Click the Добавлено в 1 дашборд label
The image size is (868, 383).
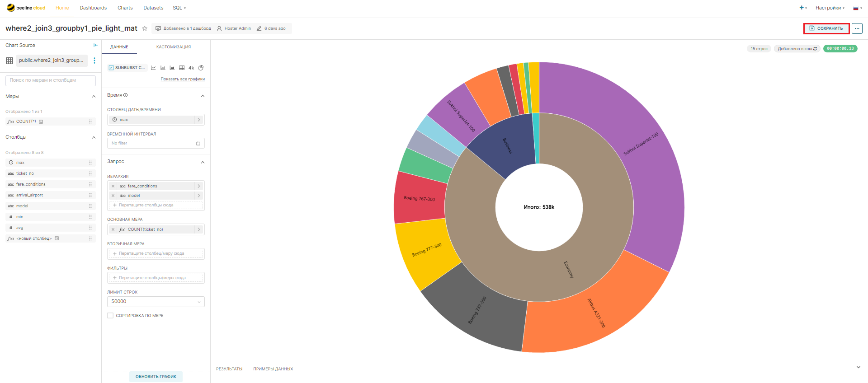pos(184,28)
